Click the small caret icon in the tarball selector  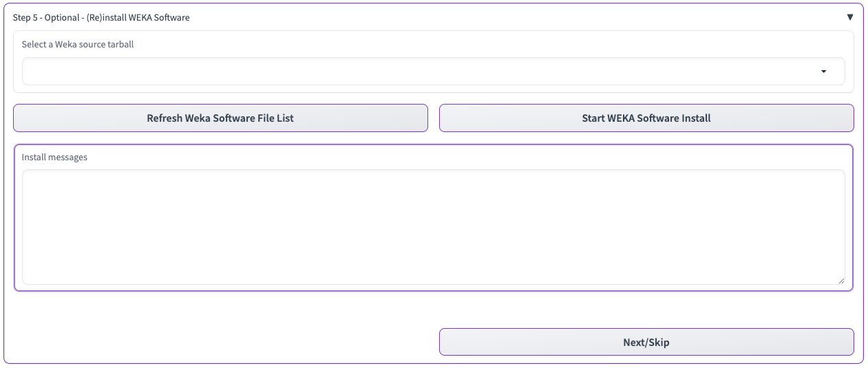coord(823,72)
